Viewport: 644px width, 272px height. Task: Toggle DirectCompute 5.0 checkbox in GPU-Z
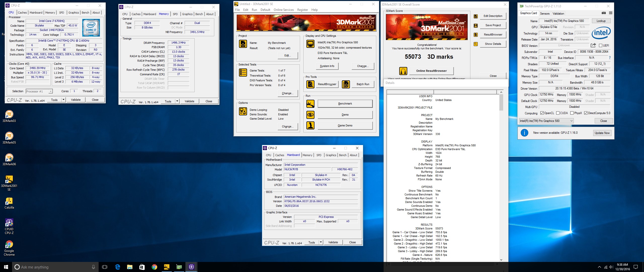[x=586, y=113]
